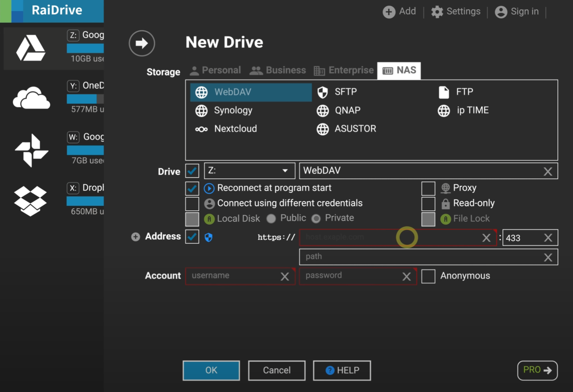Viewport: 573px width, 392px height.
Task: Click the plus icon left of Address
Action: pos(136,237)
